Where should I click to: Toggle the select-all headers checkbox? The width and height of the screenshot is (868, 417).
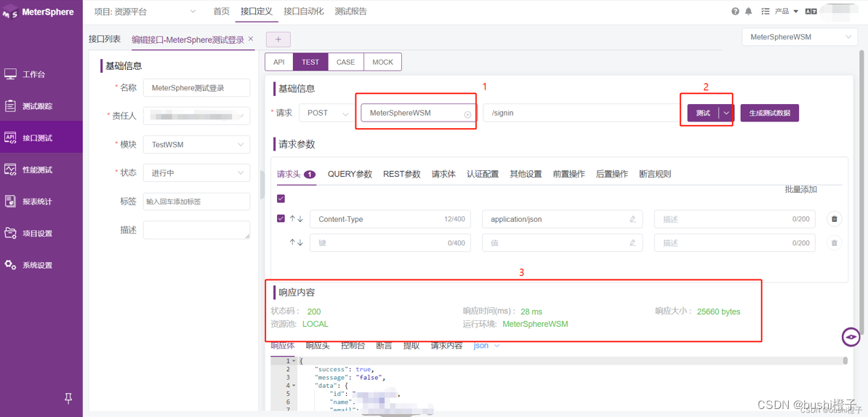[x=281, y=199]
